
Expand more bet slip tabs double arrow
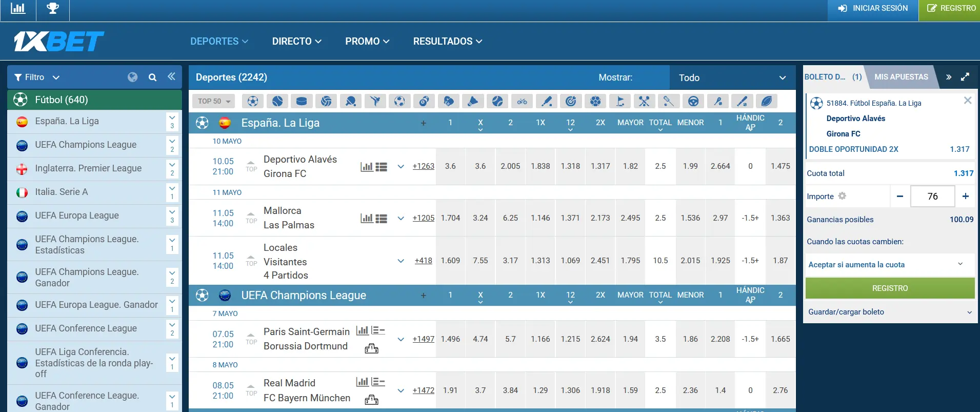pos(949,77)
